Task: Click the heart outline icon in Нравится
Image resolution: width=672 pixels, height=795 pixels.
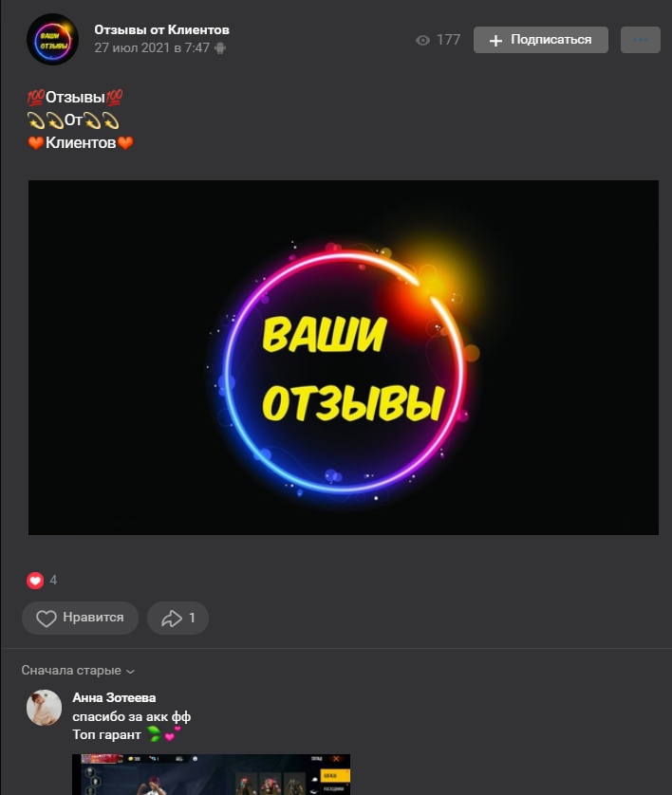Action: [47, 618]
